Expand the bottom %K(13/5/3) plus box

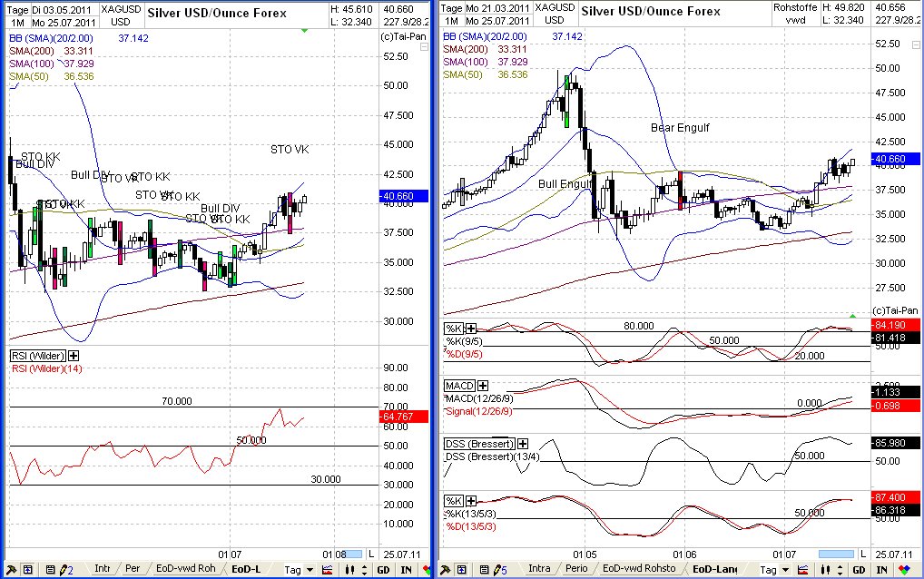(470, 501)
